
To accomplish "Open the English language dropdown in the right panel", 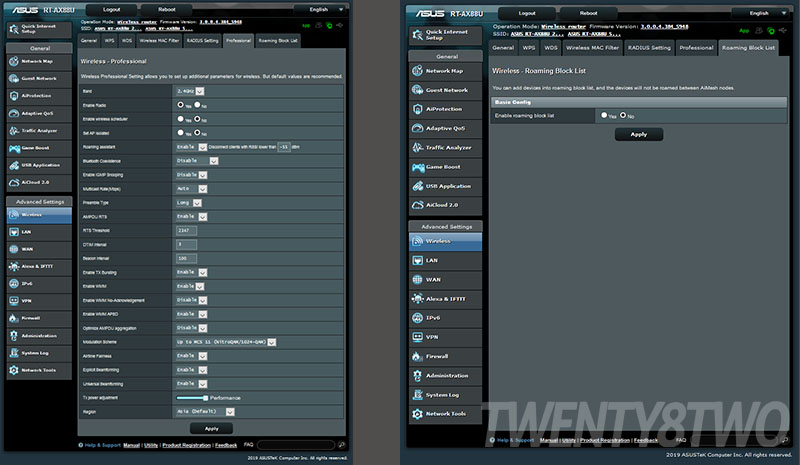I will coord(763,13).
